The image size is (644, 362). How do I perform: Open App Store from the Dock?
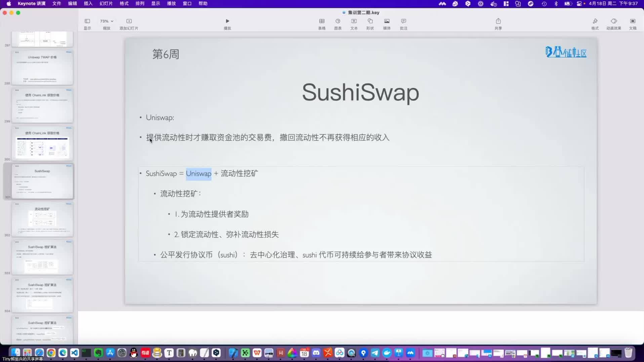pyautogui.click(x=110, y=353)
